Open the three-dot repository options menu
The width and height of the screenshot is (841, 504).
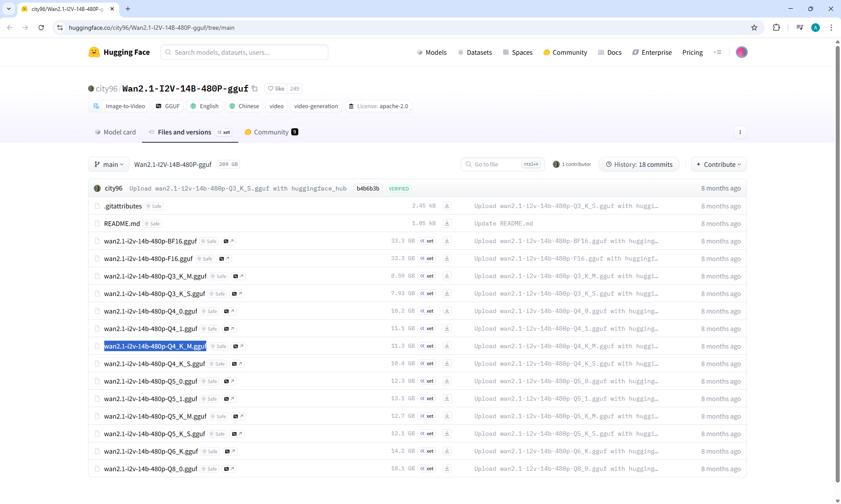[740, 132]
